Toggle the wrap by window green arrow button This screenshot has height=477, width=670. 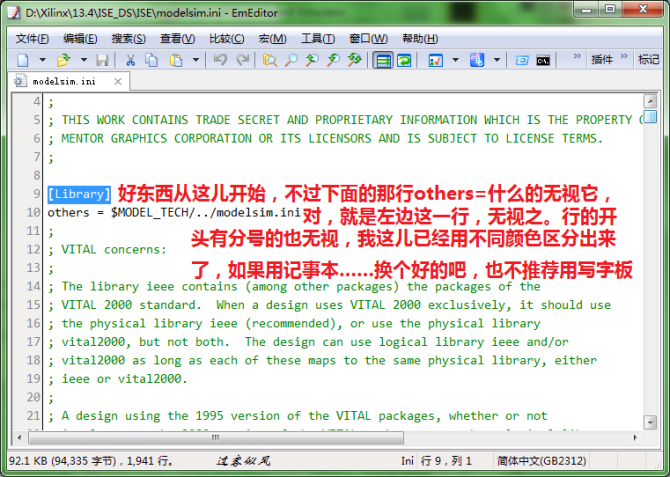(404, 60)
